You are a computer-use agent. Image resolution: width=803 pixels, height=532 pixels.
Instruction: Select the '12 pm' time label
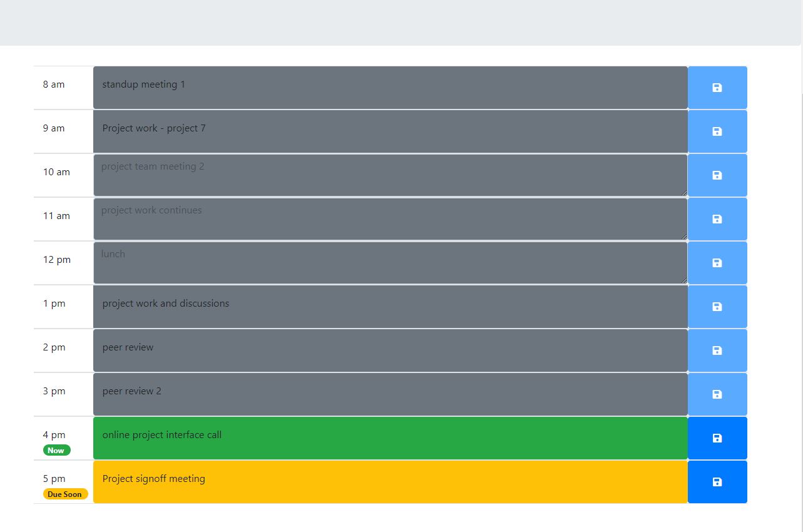57,260
